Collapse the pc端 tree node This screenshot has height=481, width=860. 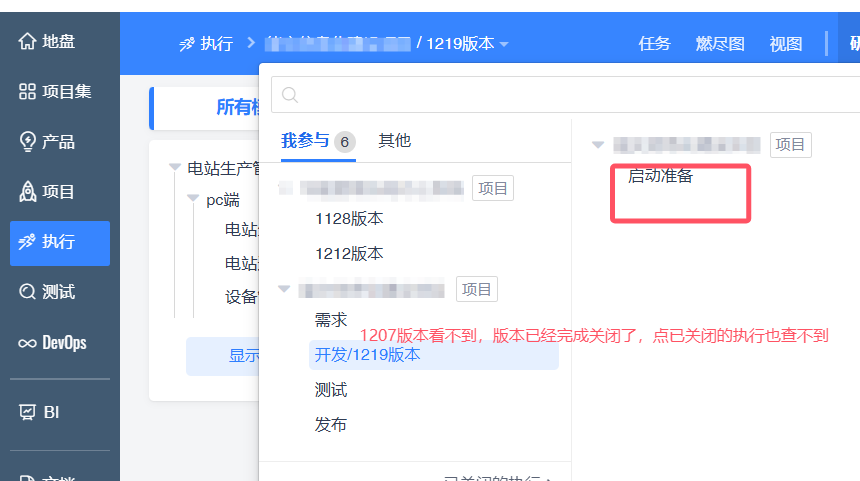[x=193, y=198]
